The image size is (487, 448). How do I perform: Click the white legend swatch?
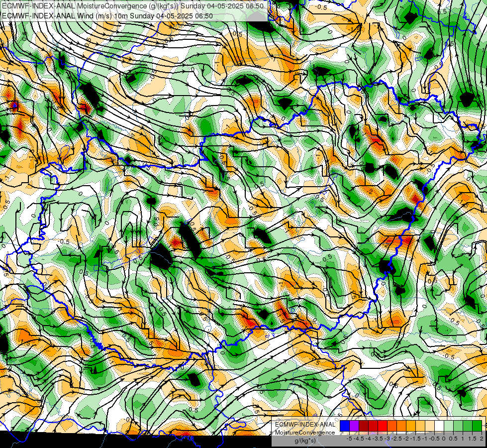coord(439,426)
